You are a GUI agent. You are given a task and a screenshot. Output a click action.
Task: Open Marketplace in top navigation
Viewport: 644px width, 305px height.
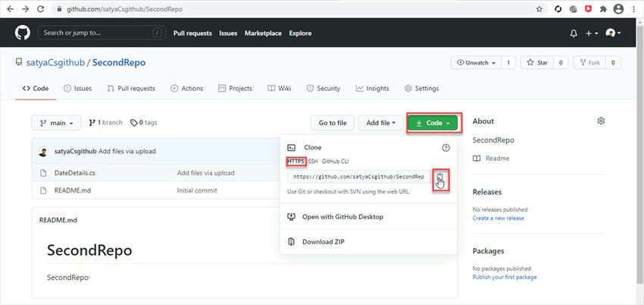263,33
